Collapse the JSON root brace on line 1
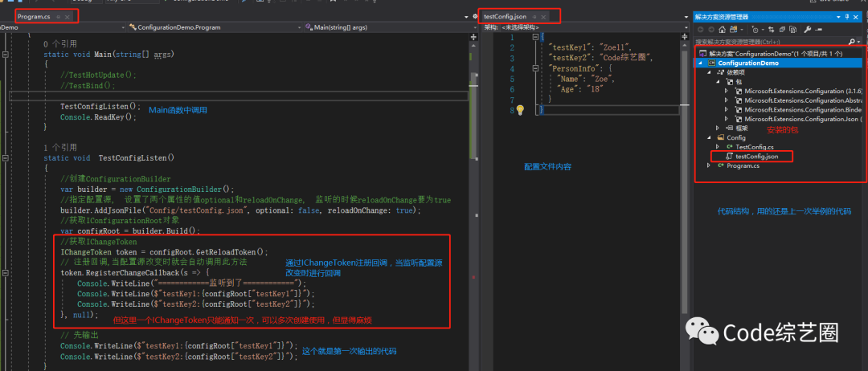Viewport: 868px width, 371px height. tap(535, 37)
